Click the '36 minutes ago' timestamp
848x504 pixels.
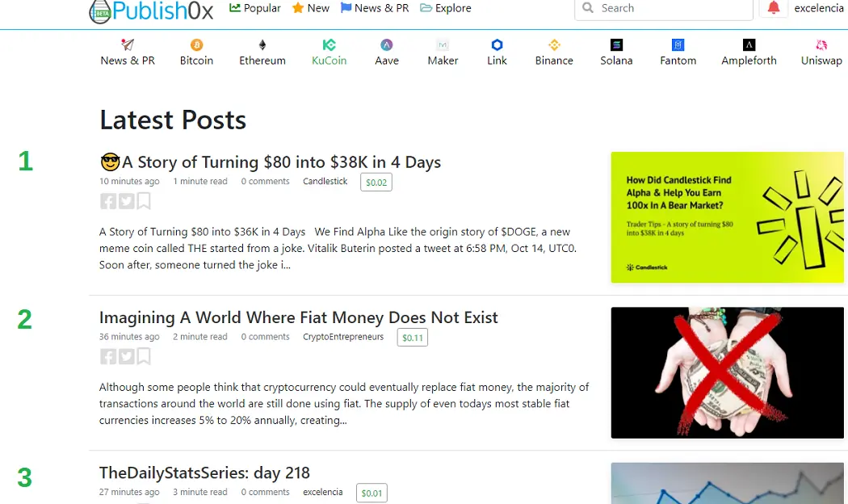(x=129, y=336)
